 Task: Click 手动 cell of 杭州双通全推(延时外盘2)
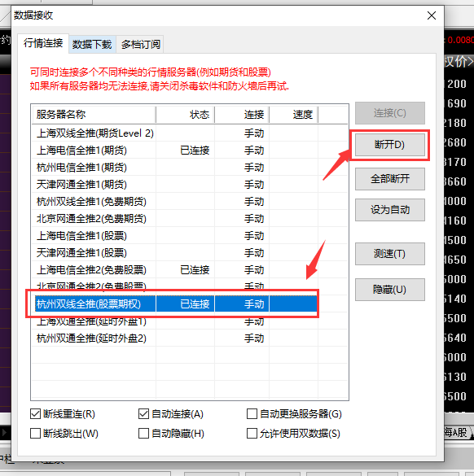click(254, 338)
